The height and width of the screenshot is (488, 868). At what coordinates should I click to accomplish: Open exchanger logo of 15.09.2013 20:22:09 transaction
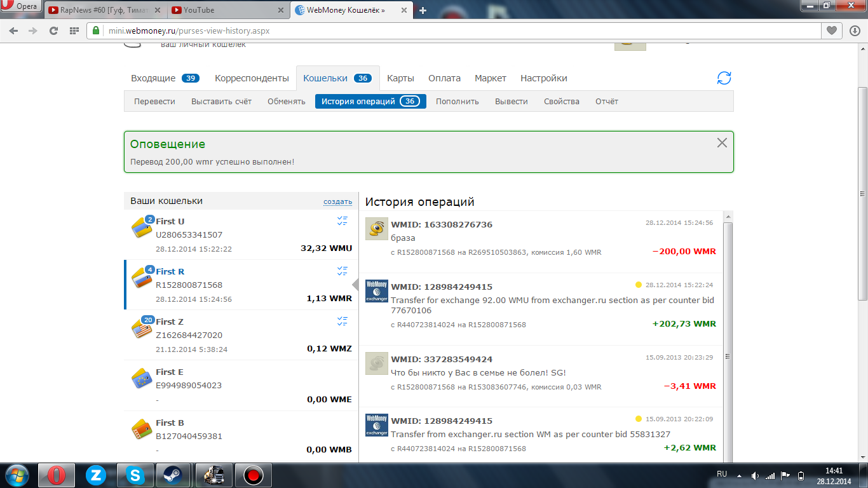[377, 424]
